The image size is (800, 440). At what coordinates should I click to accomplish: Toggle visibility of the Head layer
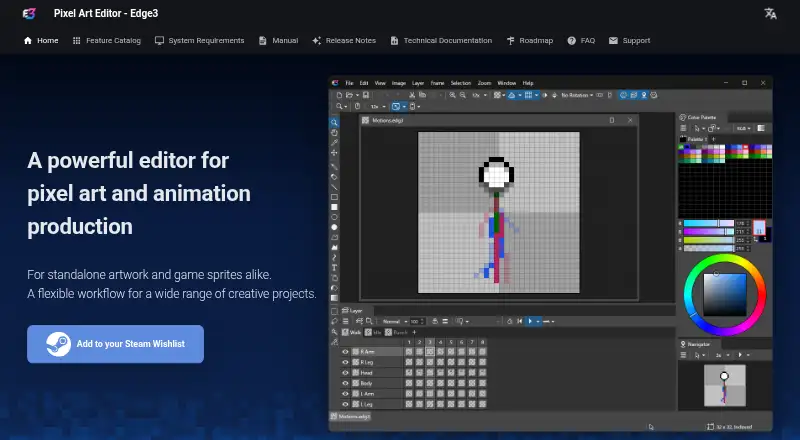(345, 373)
